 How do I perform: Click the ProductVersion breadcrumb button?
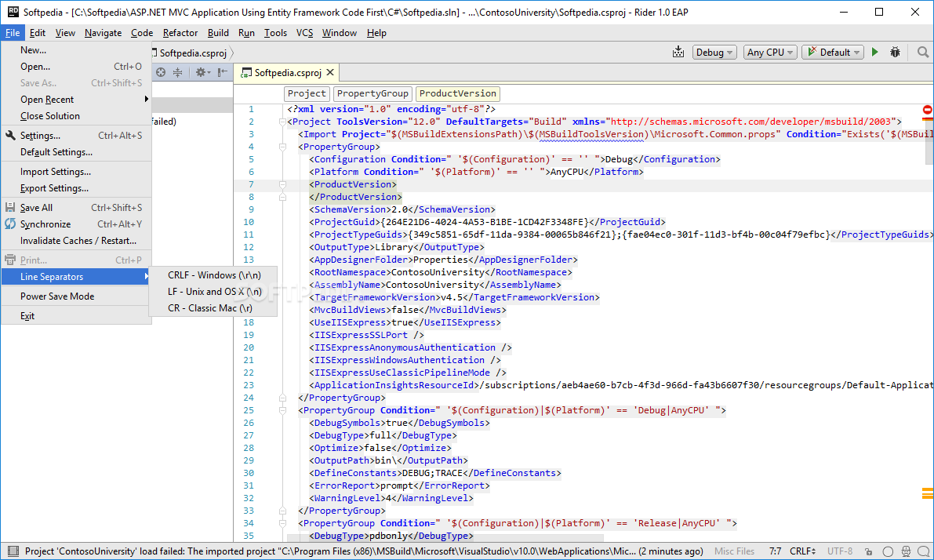coord(457,93)
